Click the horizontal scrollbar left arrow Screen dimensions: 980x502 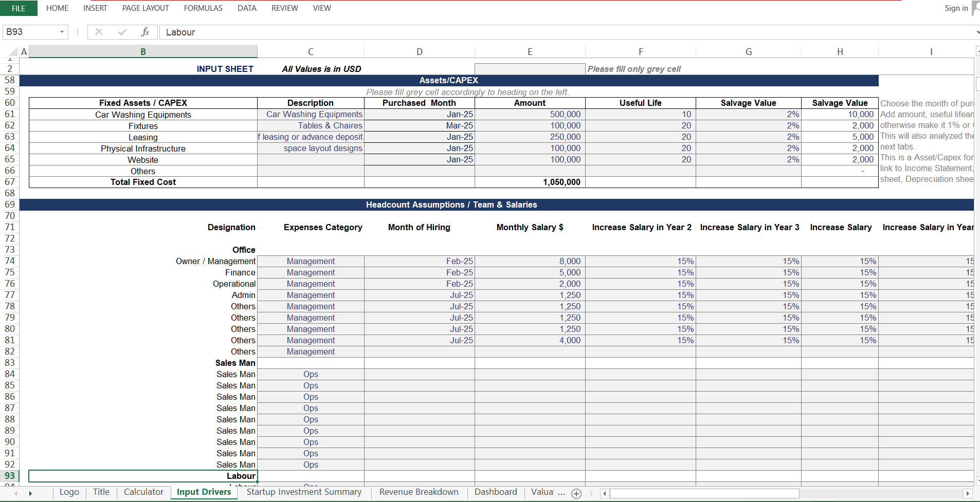605,493
